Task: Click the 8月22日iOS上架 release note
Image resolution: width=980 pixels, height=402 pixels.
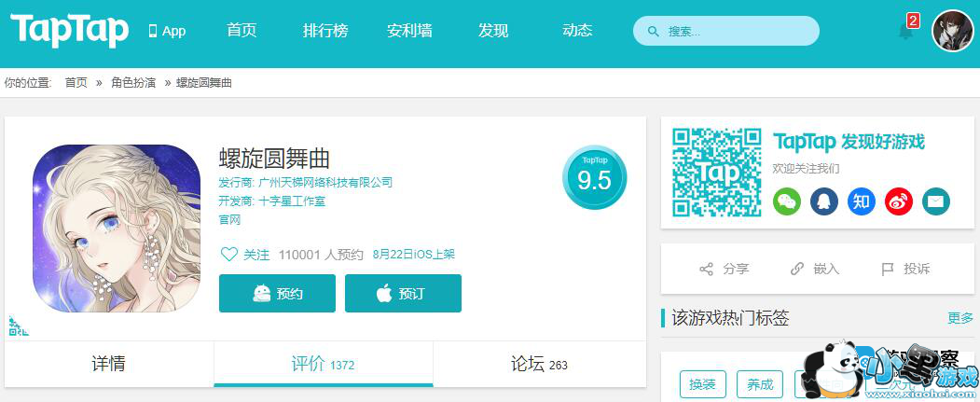Action: point(414,254)
